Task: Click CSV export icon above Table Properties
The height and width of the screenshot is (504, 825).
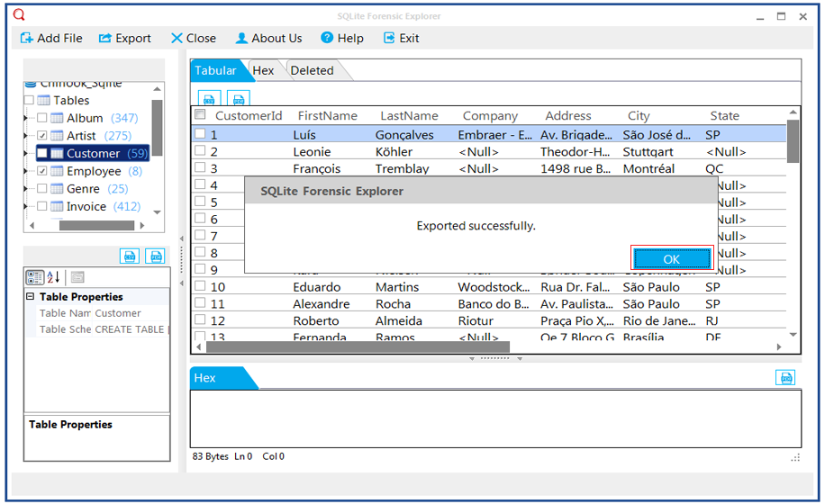Action: click(x=130, y=256)
